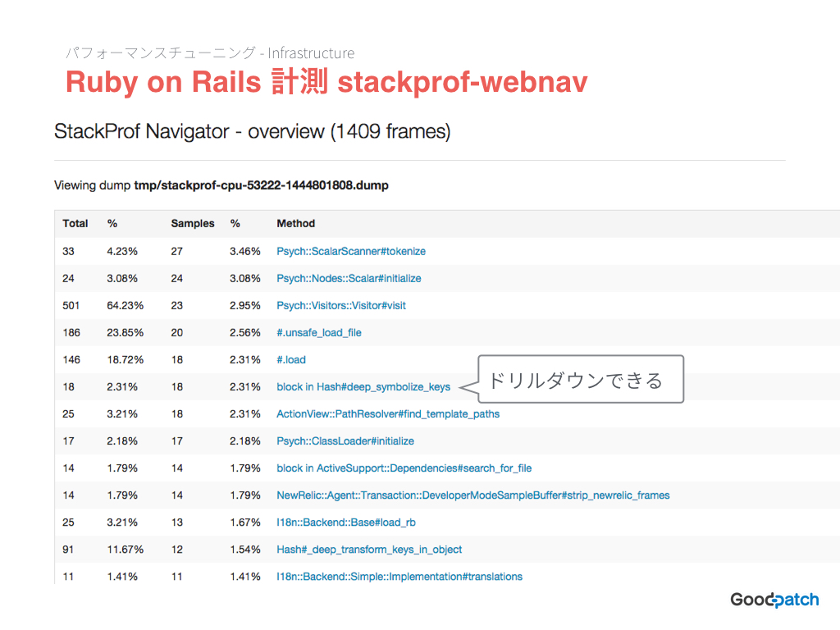Click the Method column header
Image resolution: width=840 pixels, height=630 pixels.
coord(295,223)
